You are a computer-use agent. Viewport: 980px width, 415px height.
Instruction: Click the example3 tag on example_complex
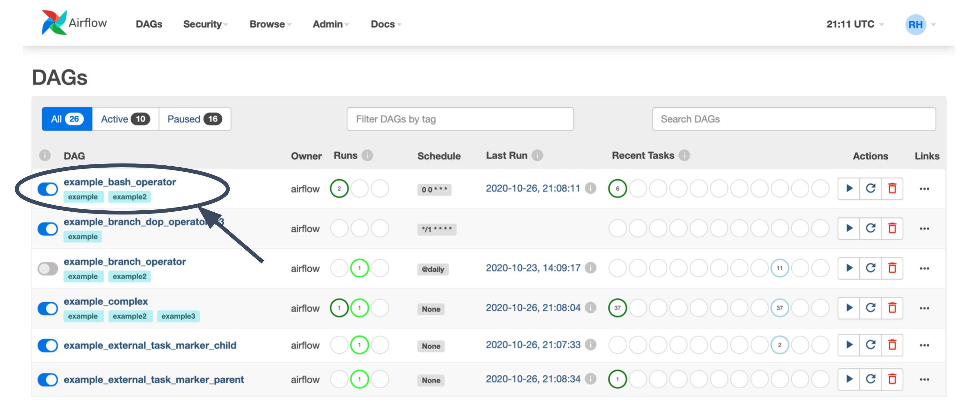point(178,316)
